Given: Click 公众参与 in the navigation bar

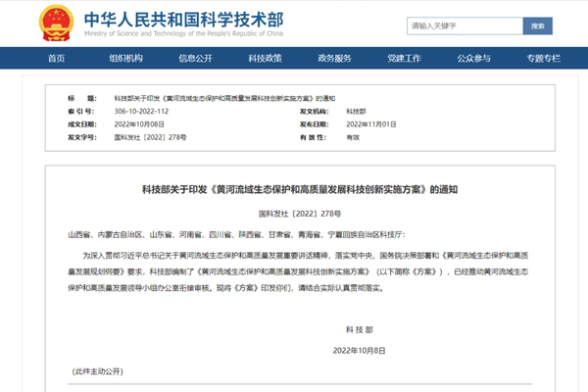Looking at the screenshot, I should [x=473, y=58].
